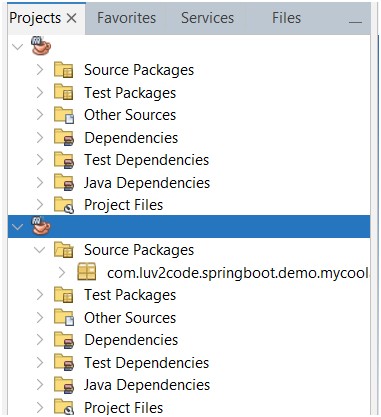Select 'Test Dependencies' label in first project
381x417 pixels.
click(147, 160)
